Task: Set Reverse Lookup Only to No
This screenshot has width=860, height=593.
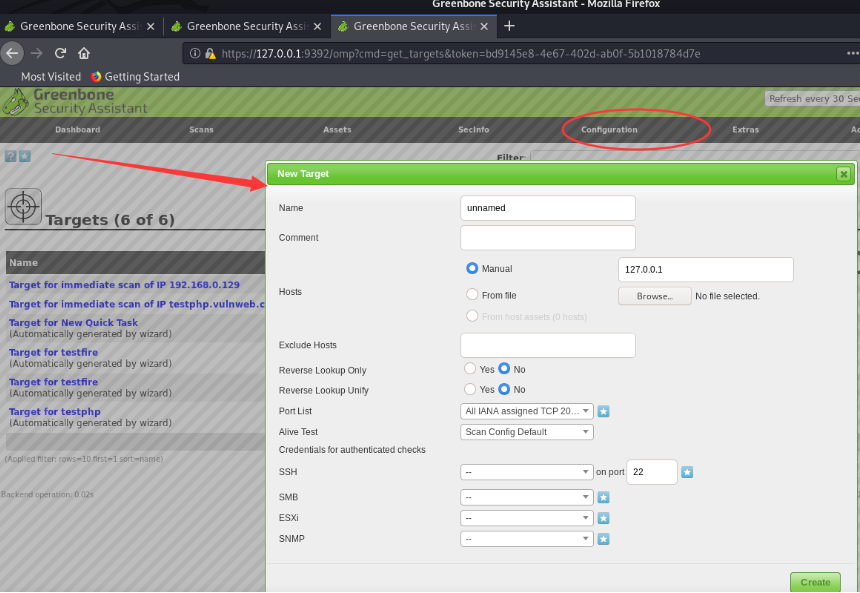Action: 504,369
